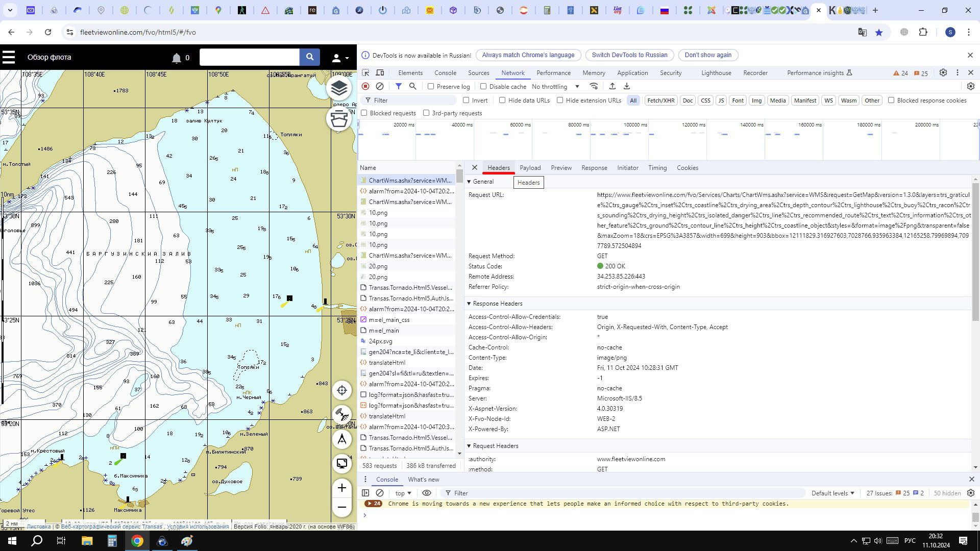The image size is (980, 551).
Task: Open the Console panel tab
Action: point(445,73)
